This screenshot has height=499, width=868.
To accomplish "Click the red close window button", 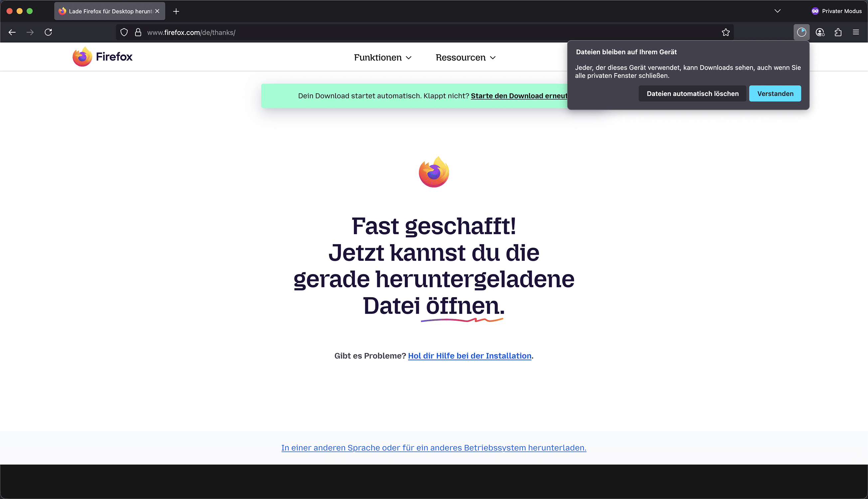I will (x=10, y=11).
